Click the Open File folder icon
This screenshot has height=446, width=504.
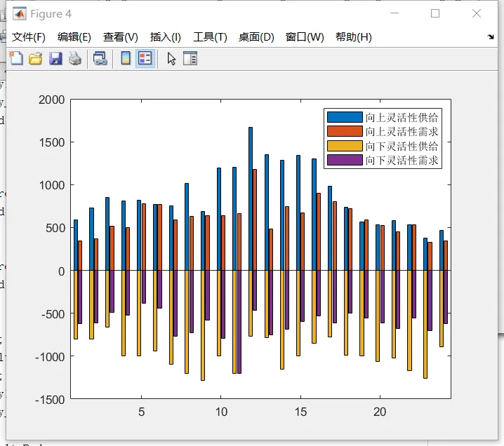click(x=35, y=58)
